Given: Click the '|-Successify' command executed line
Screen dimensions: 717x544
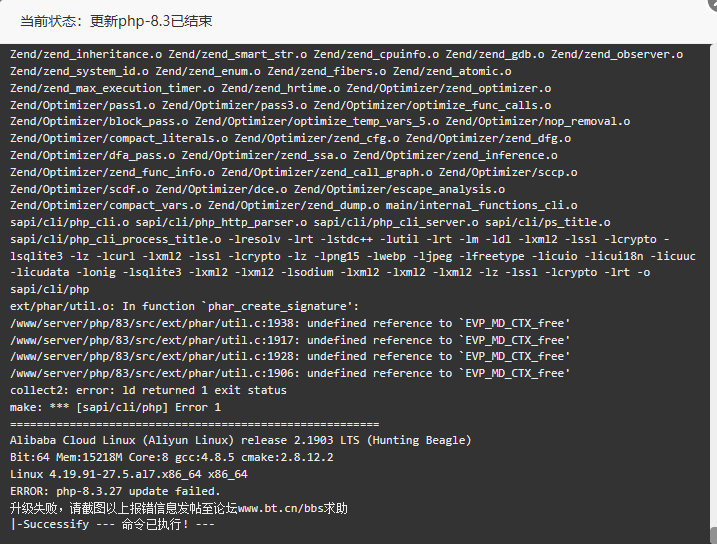Looking at the screenshot, I should (x=112, y=524).
